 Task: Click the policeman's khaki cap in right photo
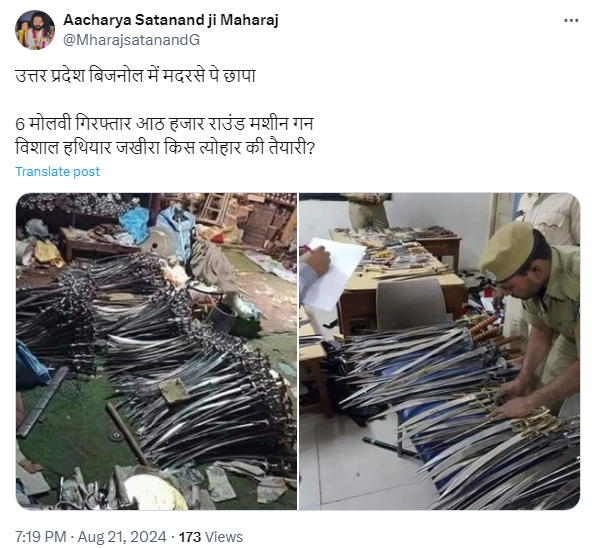point(507,251)
